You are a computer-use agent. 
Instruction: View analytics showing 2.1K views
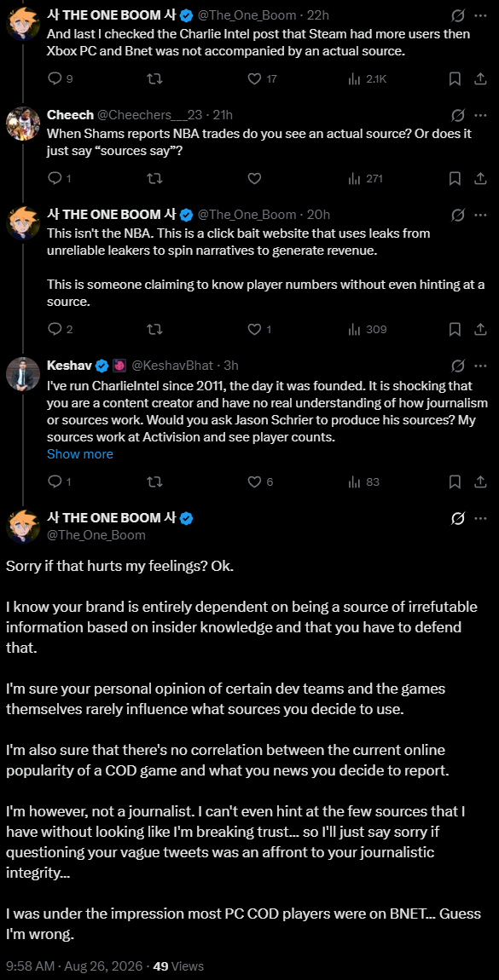pyautogui.click(x=368, y=78)
